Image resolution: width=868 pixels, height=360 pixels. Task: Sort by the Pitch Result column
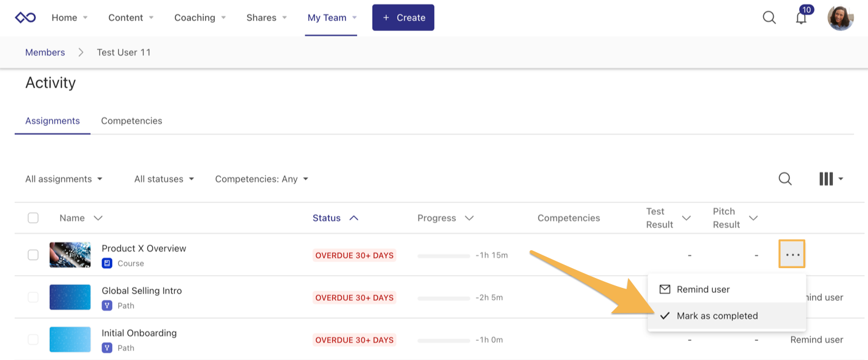pyautogui.click(x=735, y=218)
